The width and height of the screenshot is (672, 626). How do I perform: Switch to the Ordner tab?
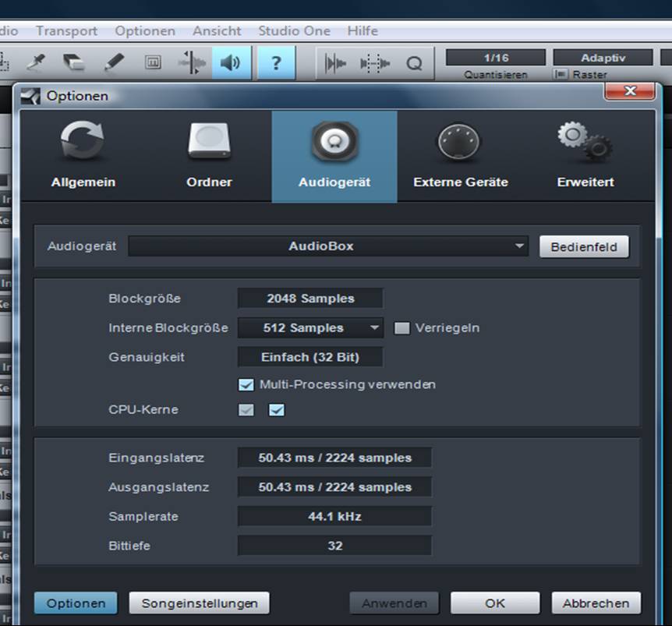coord(209,156)
